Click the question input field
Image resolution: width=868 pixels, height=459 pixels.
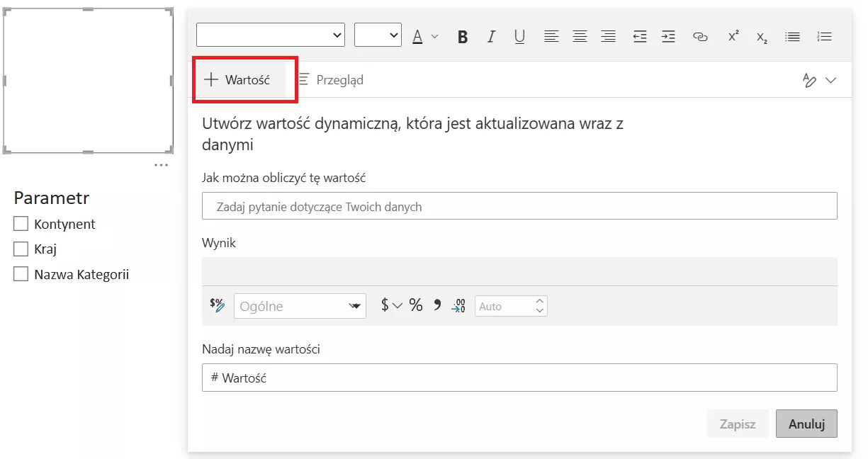[x=519, y=207]
